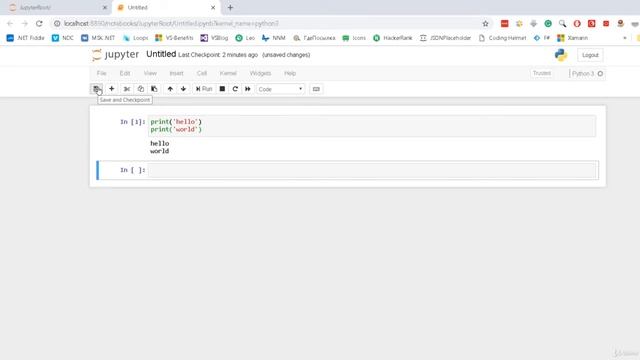Open the Loops bookmark

click(x=136, y=38)
